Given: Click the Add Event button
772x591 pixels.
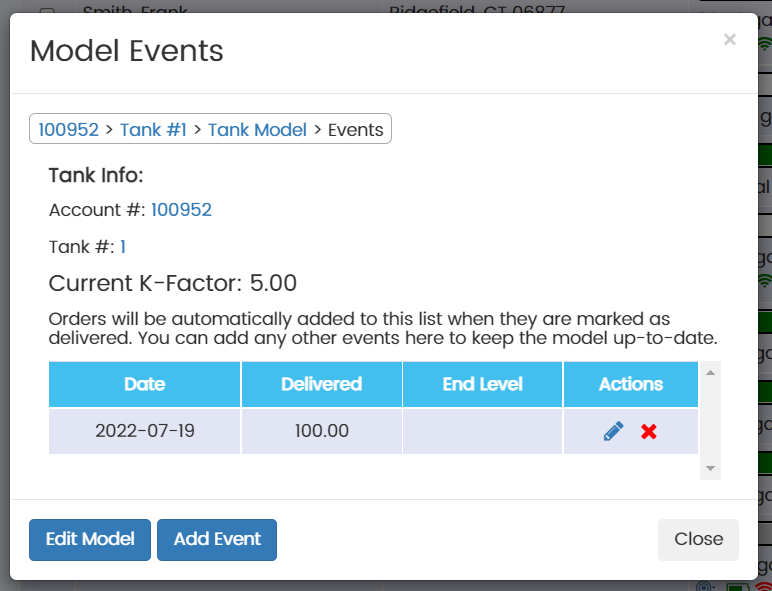Looking at the screenshot, I should 217,539.
